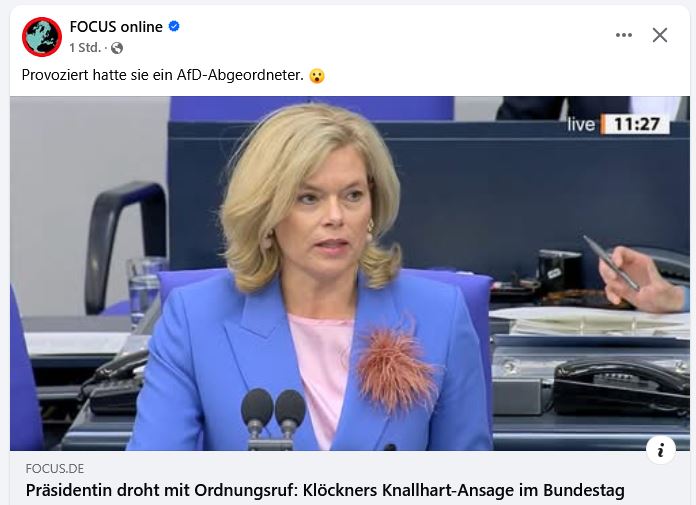This screenshot has height=505, width=696.
Task: Open the Klöckners Knallhart-Ansage headline link
Action: 325,490
